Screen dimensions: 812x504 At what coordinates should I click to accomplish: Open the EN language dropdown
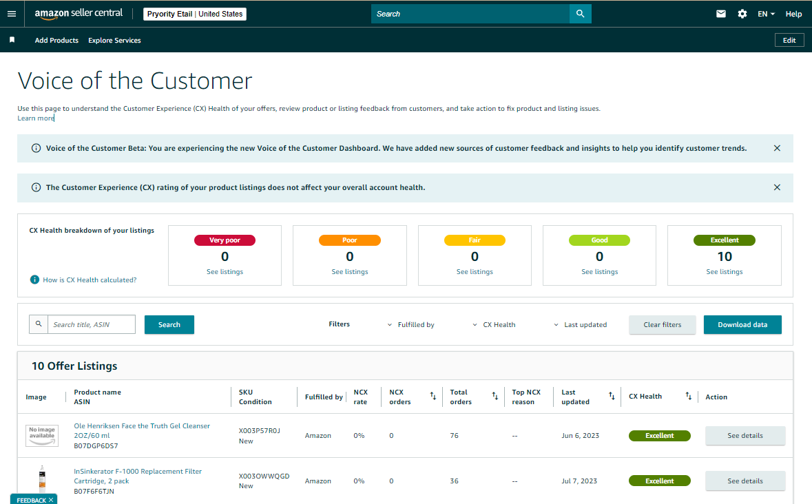point(766,14)
